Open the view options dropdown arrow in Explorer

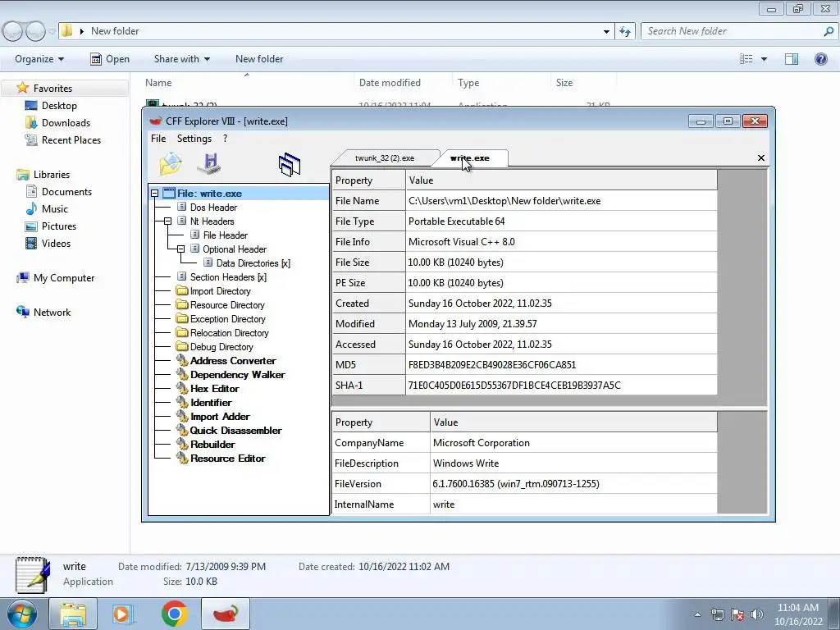click(764, 59)
